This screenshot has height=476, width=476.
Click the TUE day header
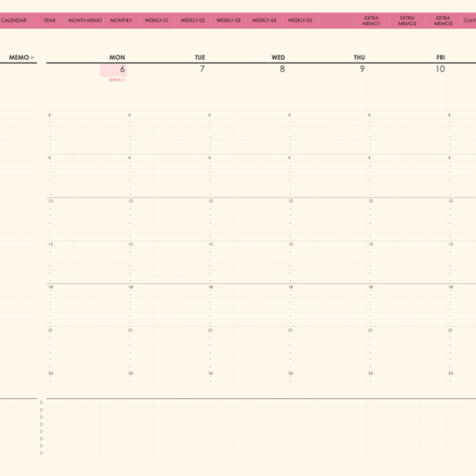[200, 57]
